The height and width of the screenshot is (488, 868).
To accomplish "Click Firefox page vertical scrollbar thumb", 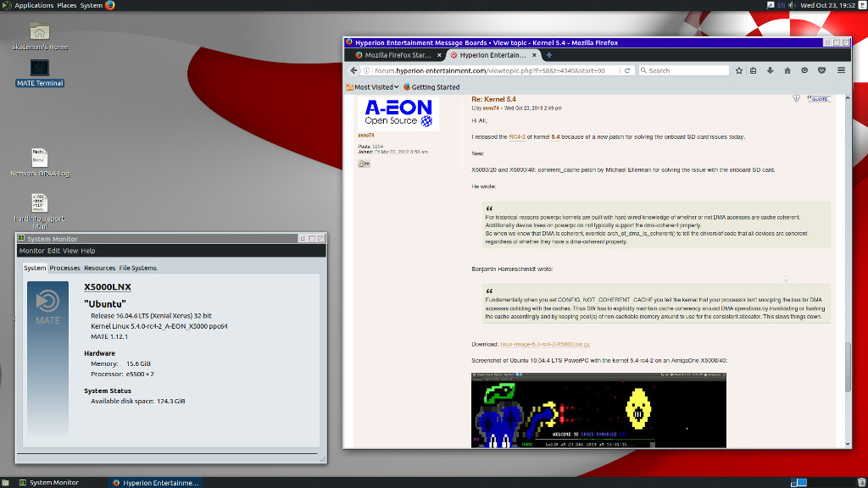I will click(x=848, y=368).
